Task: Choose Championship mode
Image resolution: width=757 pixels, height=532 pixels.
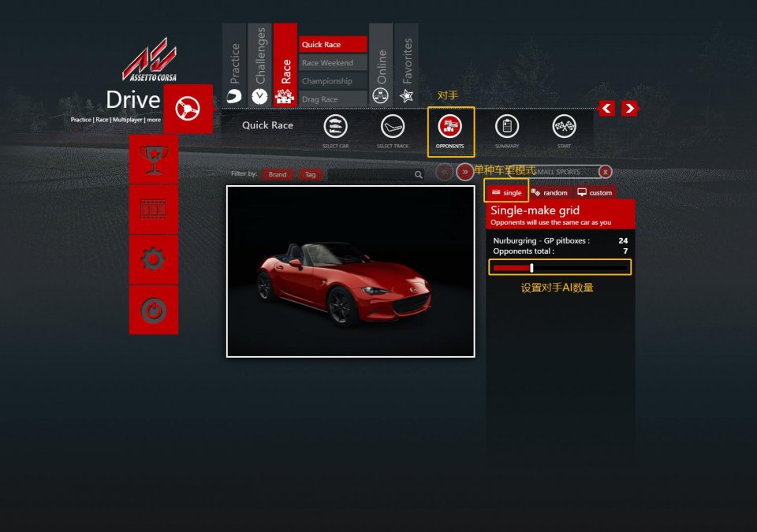Action: click(x=333, y=81)
